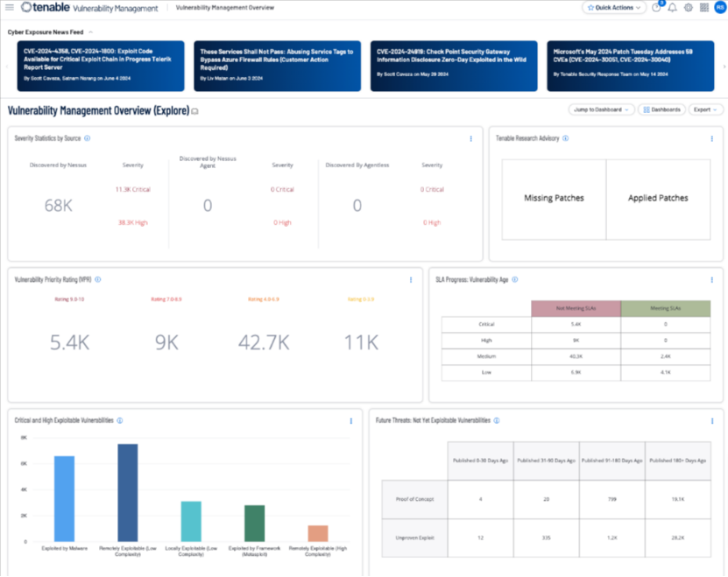Image resolution: width=728 pixels, height=577 pixels.
Task: Show info for Tenable Research Advisory
Action: coord(566,138)
